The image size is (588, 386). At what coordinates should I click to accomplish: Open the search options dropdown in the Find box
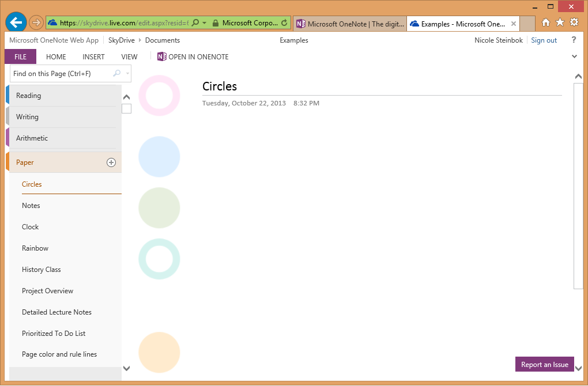point(126,73)
